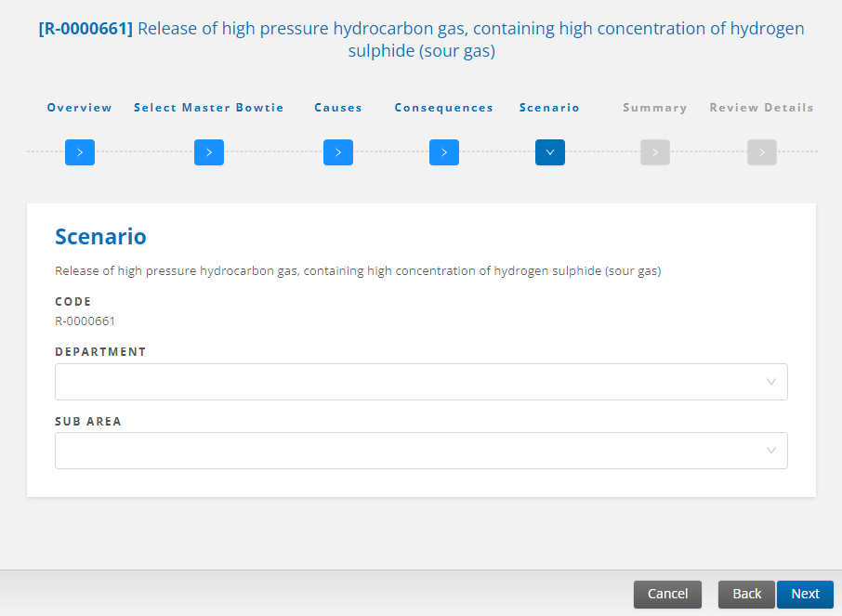
Task: Click the Overview step arrow icon
Action: 80,152
